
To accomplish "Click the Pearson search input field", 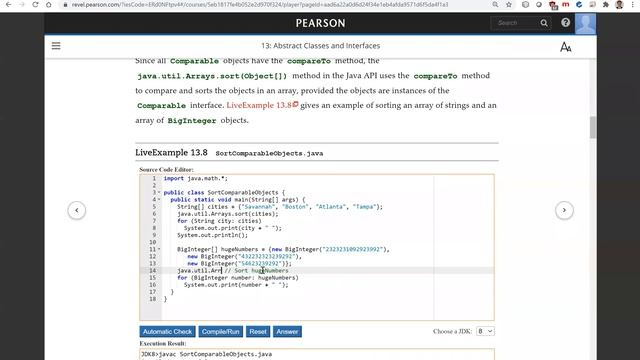I will (x=516, y=23).
